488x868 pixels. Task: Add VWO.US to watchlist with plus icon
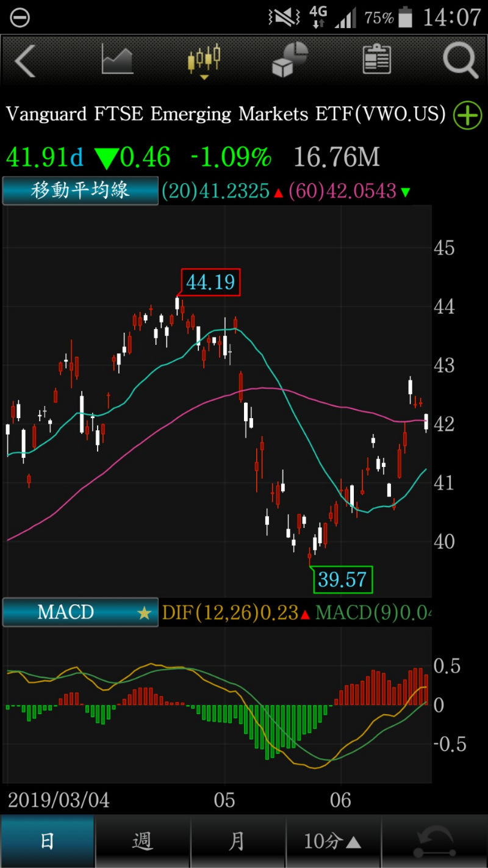(x=467, y=115)
